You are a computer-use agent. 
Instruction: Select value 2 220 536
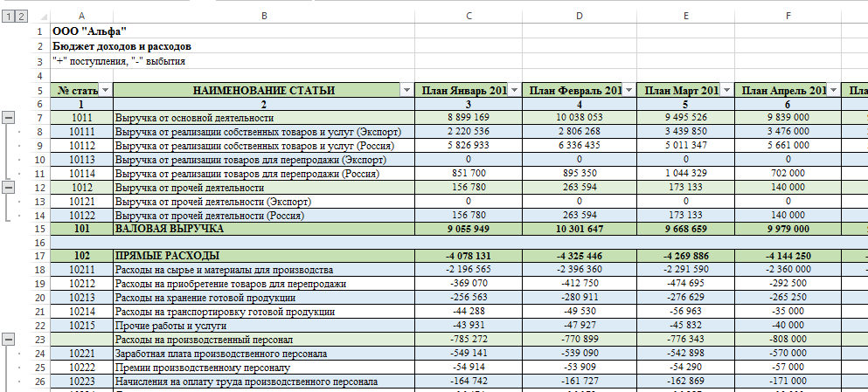469,132
